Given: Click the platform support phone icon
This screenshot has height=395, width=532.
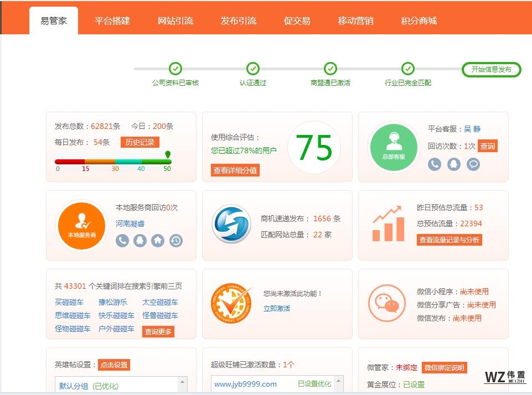Looking at the screenshot, I should [x=435, y=164].
